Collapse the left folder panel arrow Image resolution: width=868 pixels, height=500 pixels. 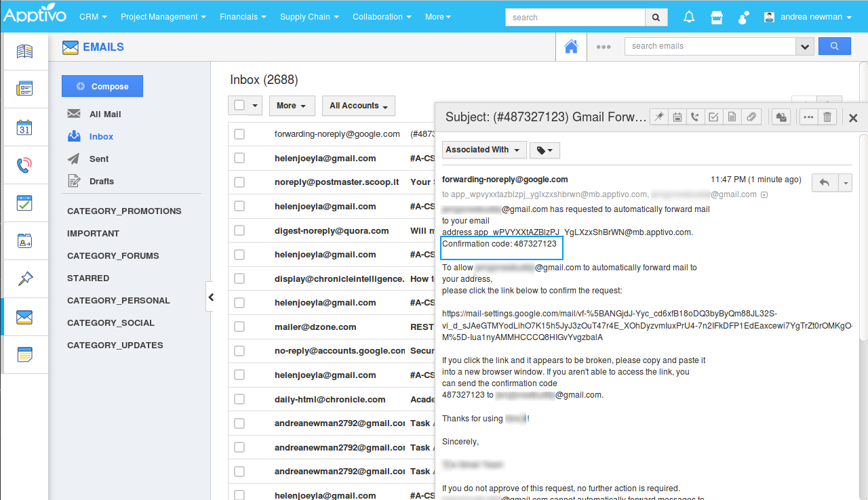coord(211,297)
